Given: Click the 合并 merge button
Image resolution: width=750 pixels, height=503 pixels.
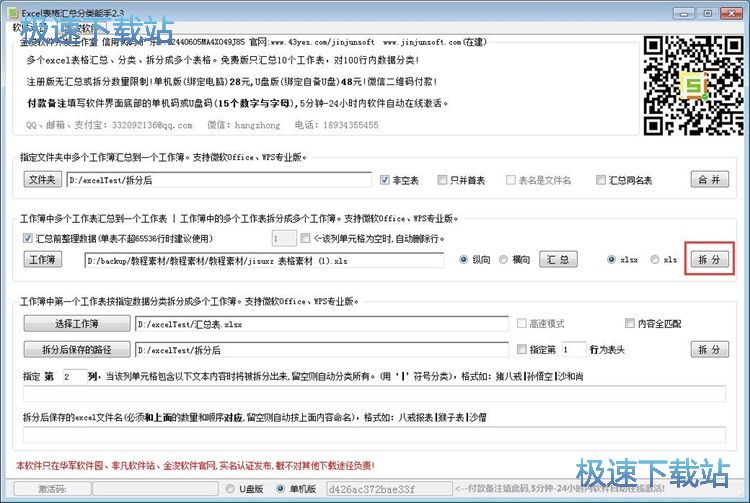Looking at the screenshot, I should point(710,179).
